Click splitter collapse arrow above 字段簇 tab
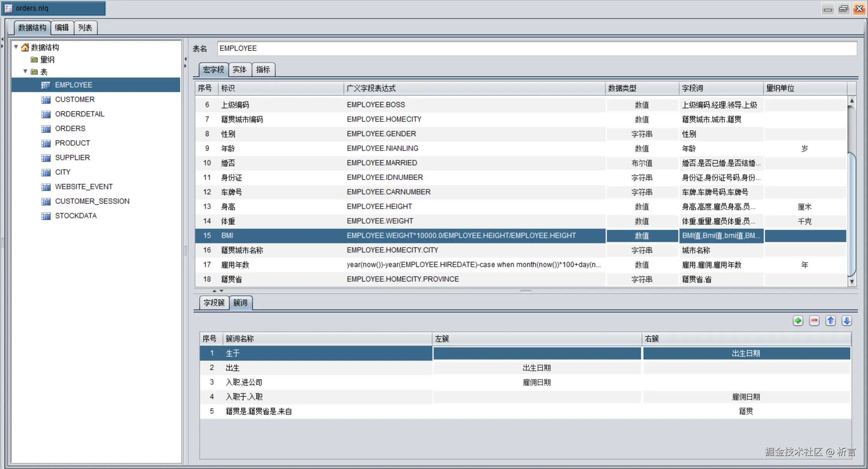The width and height of the screenshot is (868, 469). tap(214, 291)
